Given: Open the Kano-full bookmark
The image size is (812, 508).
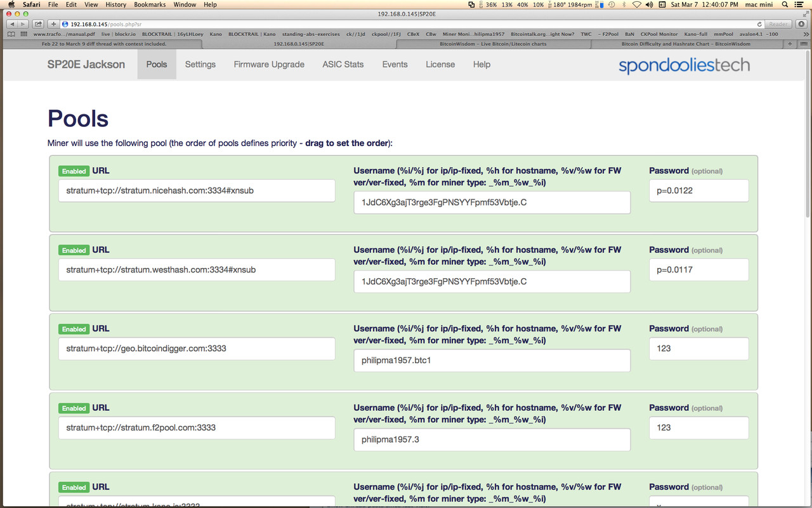Looking at the screenshot, I should [x=695, y=34].
